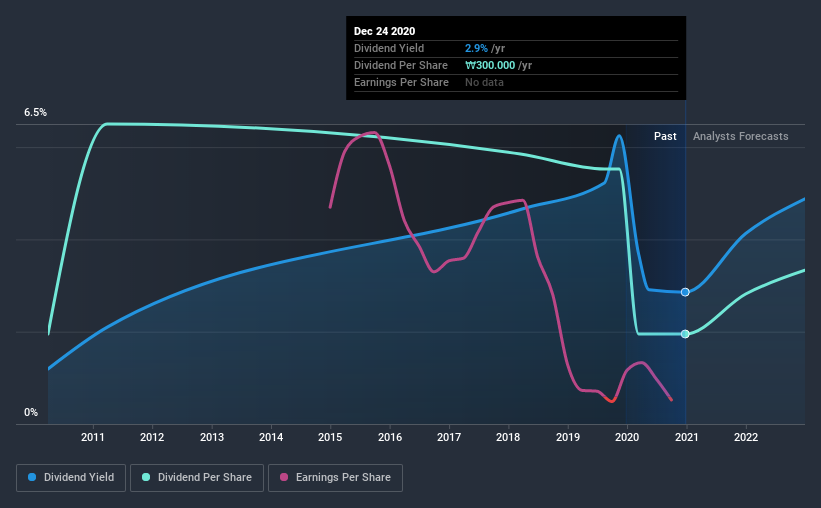Toggle the Earnings Per Share legend button

[336, 478]
